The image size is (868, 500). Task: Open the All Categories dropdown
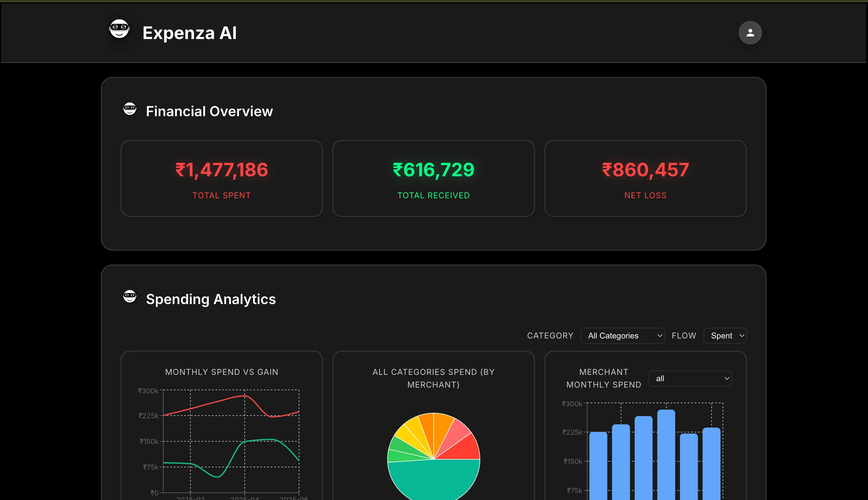[x=622, y=336]
